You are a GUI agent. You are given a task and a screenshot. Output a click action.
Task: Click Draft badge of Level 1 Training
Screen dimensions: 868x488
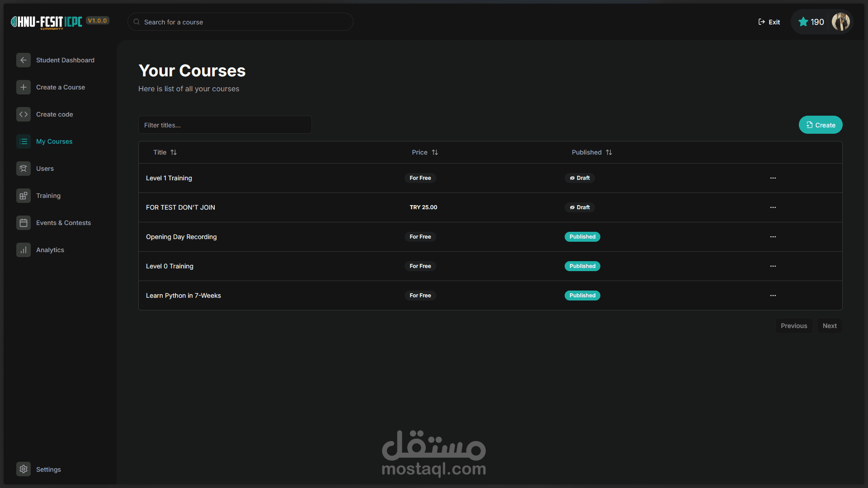(580, 178)
